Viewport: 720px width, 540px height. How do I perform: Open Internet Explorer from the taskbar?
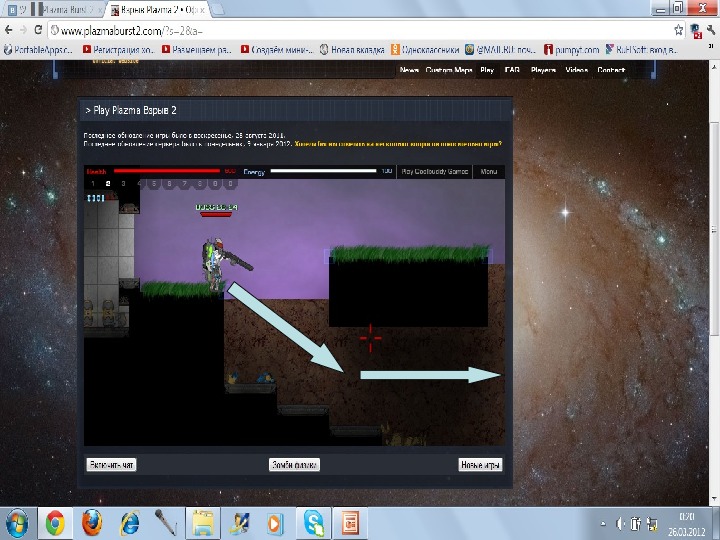point(129,523)
